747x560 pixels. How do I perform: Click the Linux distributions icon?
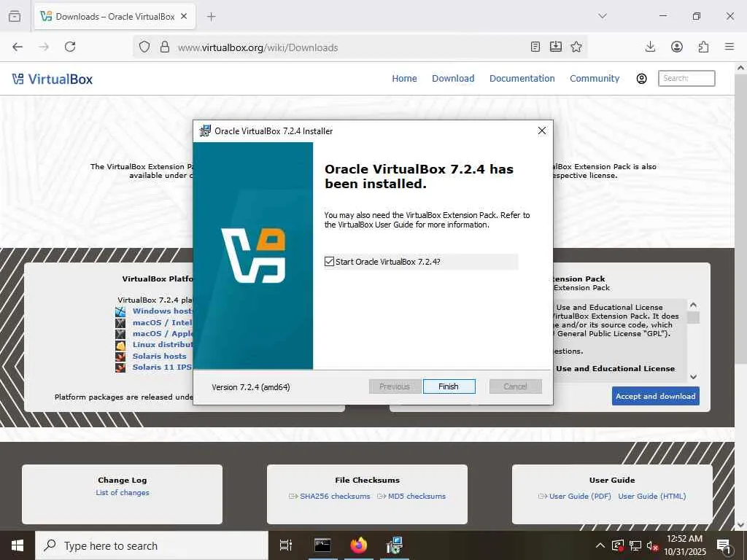(120, 345)
